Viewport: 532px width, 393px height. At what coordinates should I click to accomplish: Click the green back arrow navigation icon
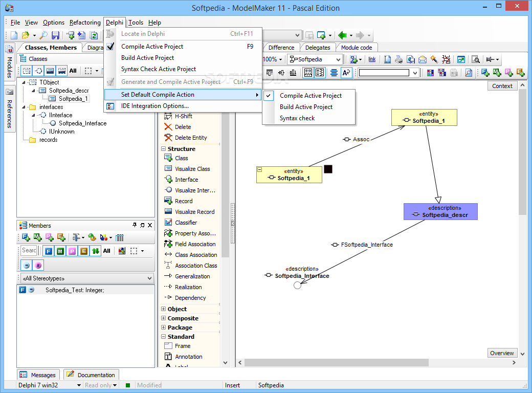[x=342, y=35]
